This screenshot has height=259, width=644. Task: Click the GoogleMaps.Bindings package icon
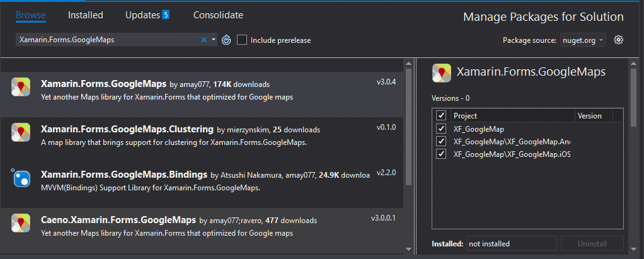(x=21, y=177)
